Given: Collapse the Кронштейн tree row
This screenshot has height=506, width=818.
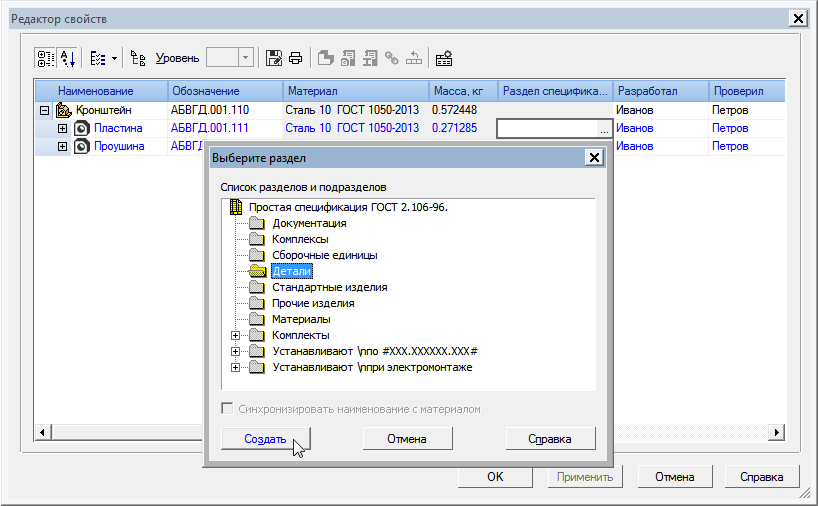Looking at the screenshot, I should tap(44, 110).
